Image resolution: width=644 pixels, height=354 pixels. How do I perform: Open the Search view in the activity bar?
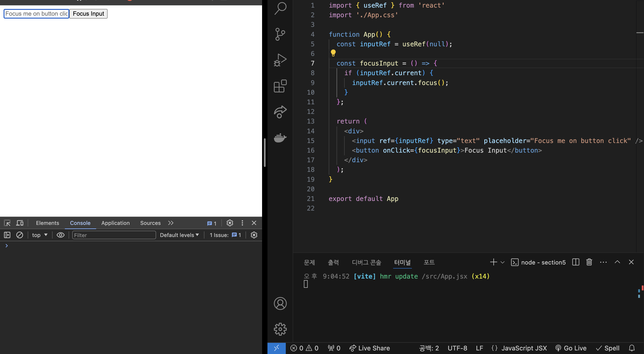pyautogui.click(x=280, y=8)
